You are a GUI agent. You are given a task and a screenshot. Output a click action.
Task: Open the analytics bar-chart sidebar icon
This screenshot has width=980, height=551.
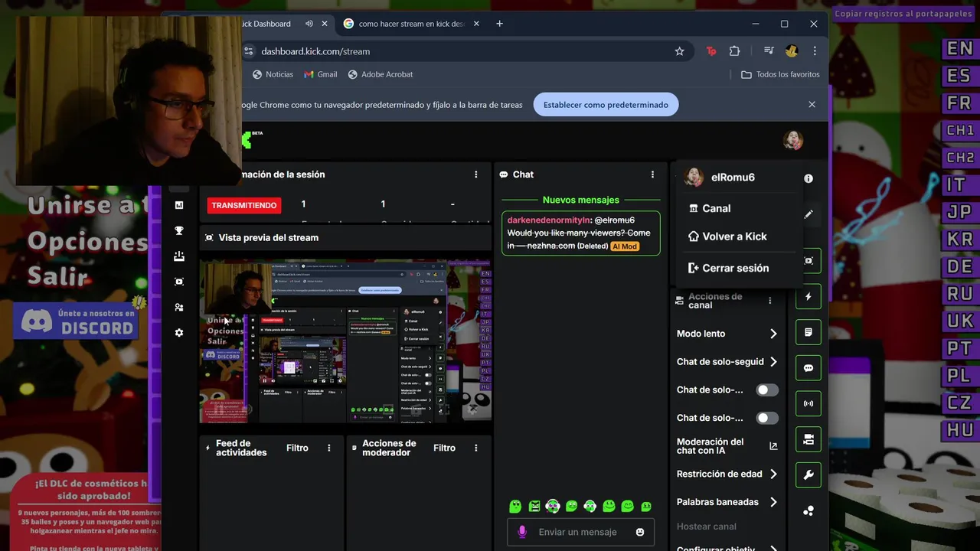(x=179, y=205)
